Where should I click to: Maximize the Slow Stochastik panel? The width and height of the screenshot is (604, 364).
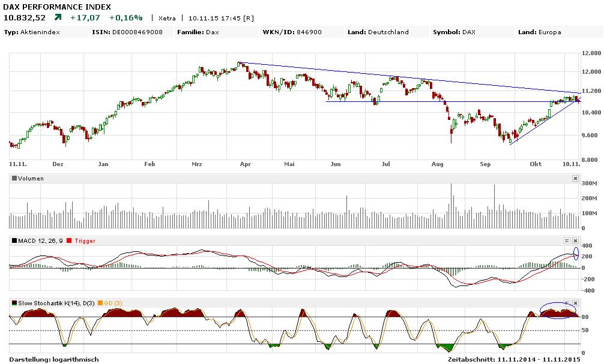(x=567, y=303)
